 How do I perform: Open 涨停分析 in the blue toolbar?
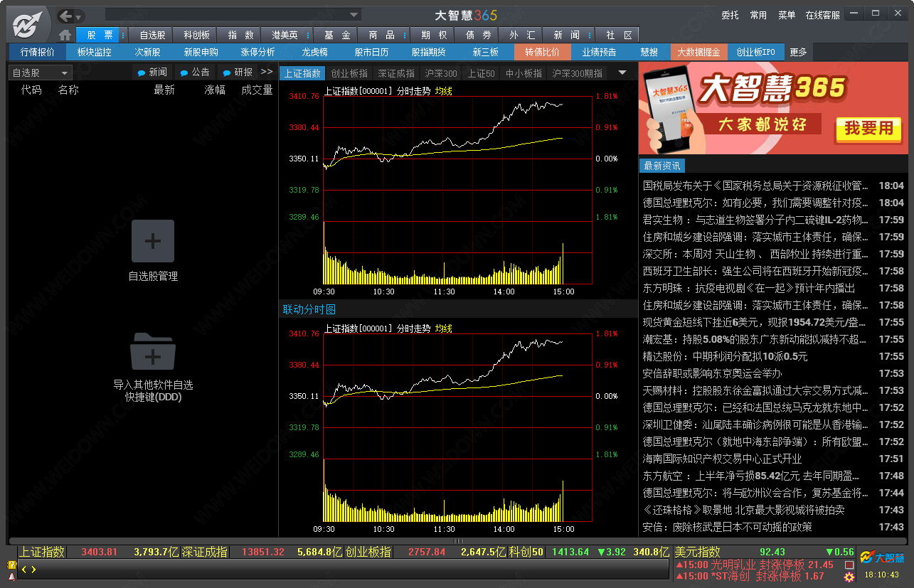pos(257,52)
